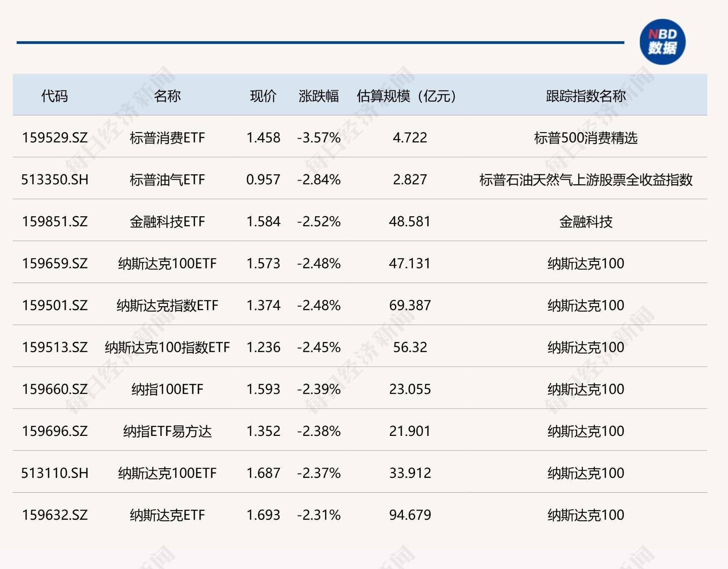Select the 估算规模（亿元）column header
Viewport: 728px width, 569px height.
pos(404,95)
